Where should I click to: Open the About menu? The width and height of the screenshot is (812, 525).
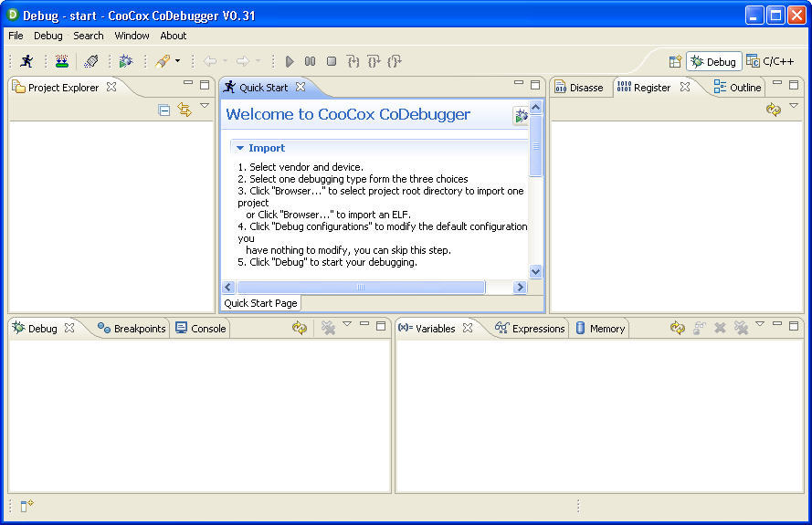173,36
